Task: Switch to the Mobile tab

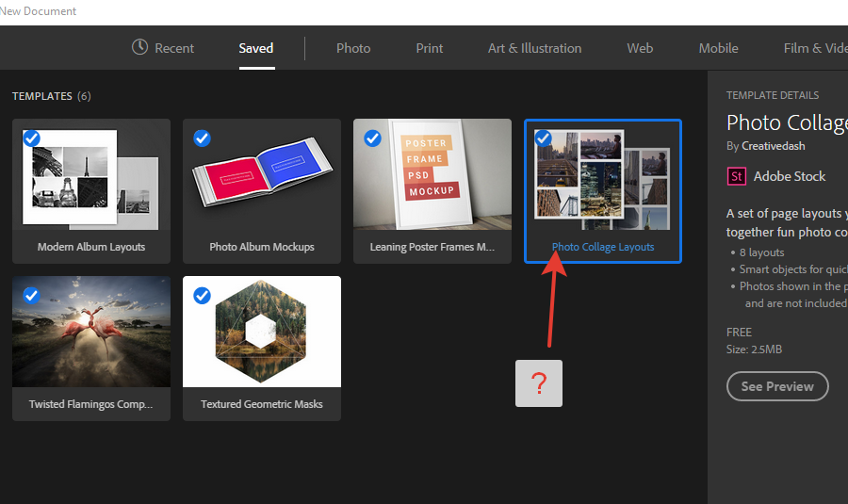Action: [x=718, y=48]
